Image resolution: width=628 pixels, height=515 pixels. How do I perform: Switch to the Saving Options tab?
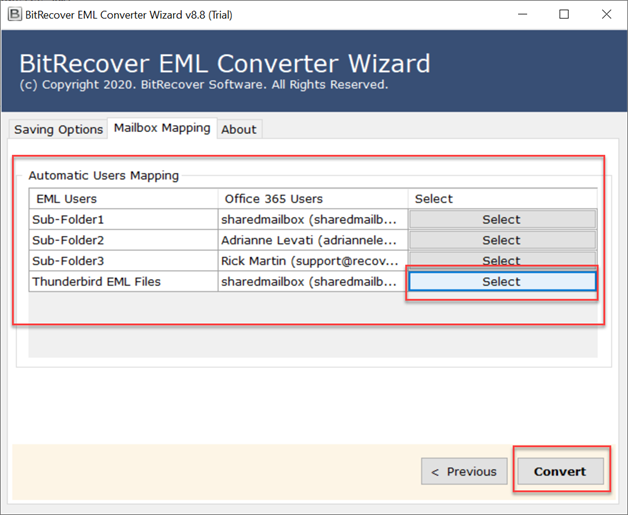coord(58,129)
